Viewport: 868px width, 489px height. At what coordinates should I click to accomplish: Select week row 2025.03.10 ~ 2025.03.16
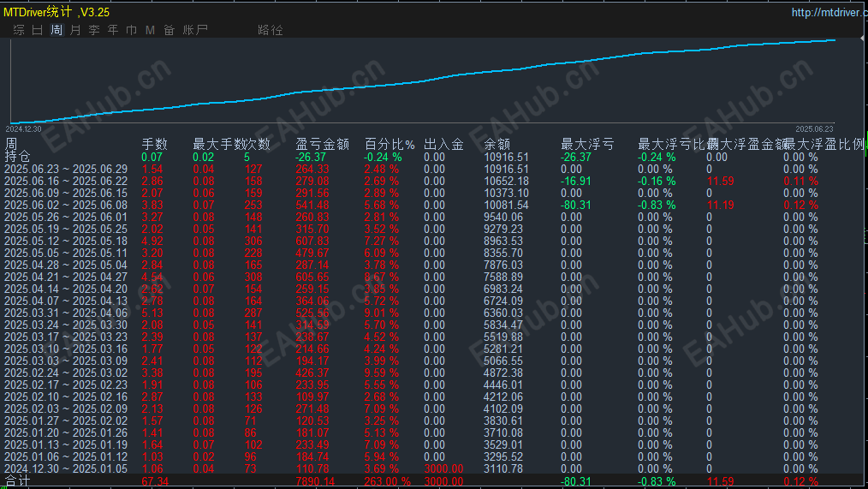[66, 349]
